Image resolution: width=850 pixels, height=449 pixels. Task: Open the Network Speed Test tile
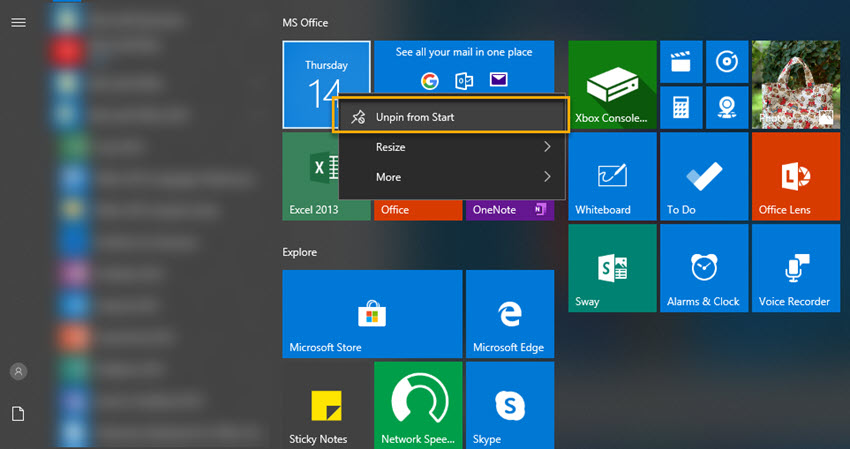418,405
